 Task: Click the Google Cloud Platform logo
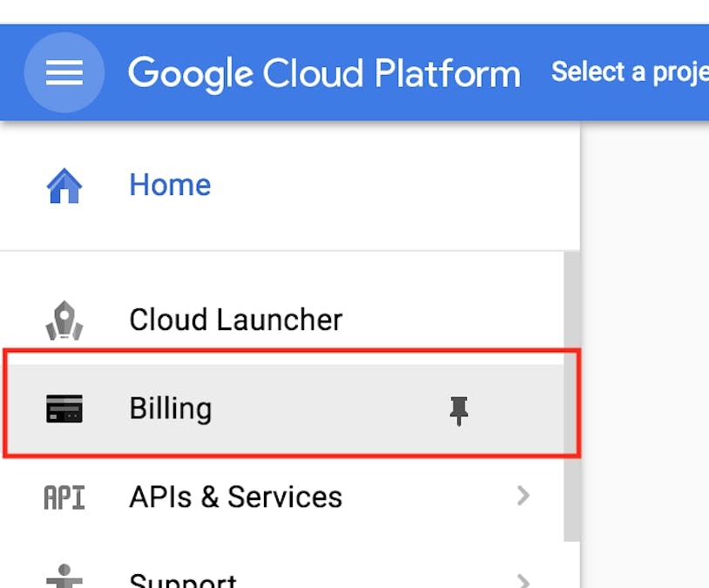click(324, 73)
